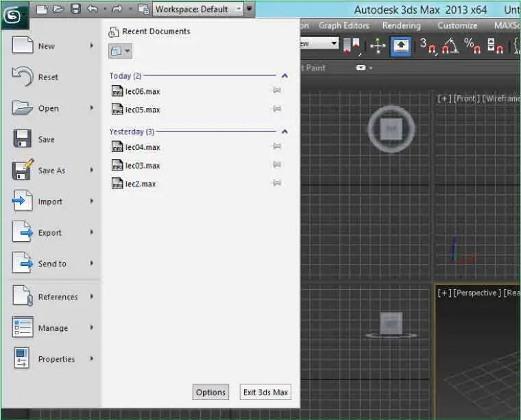Viewport: 521px width, 420px height.
Task: Click the Manage checklist icon
Action: click(23, 327)
